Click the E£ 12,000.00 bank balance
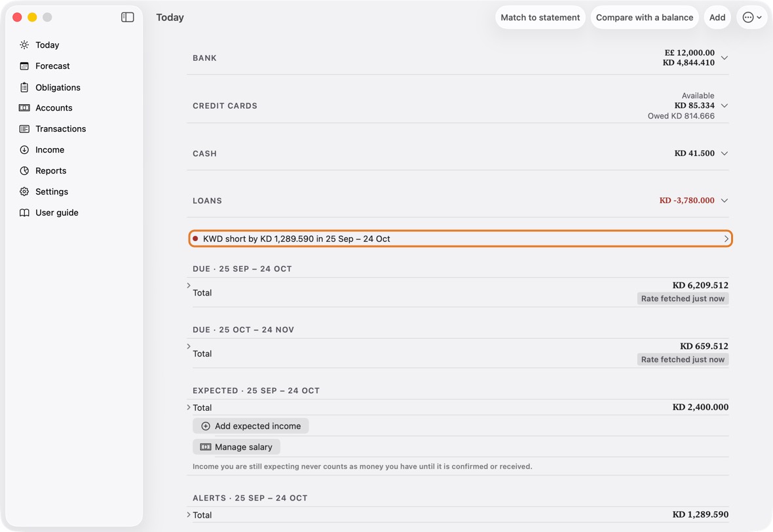The image size is (773, 532). point(689,53)
